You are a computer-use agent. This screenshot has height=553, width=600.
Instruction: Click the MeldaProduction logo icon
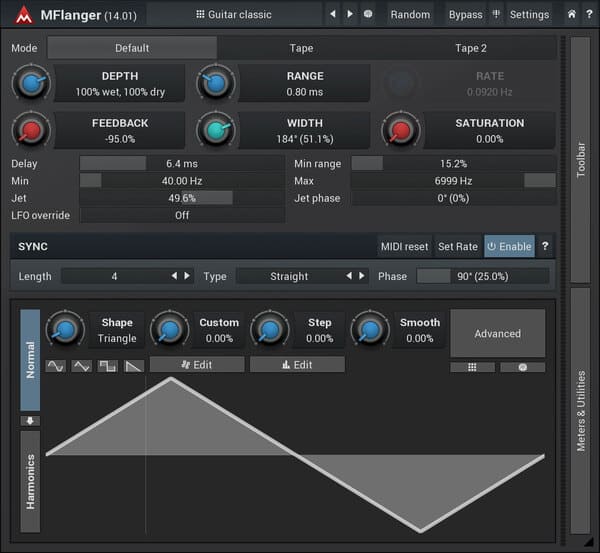(24, 15)
